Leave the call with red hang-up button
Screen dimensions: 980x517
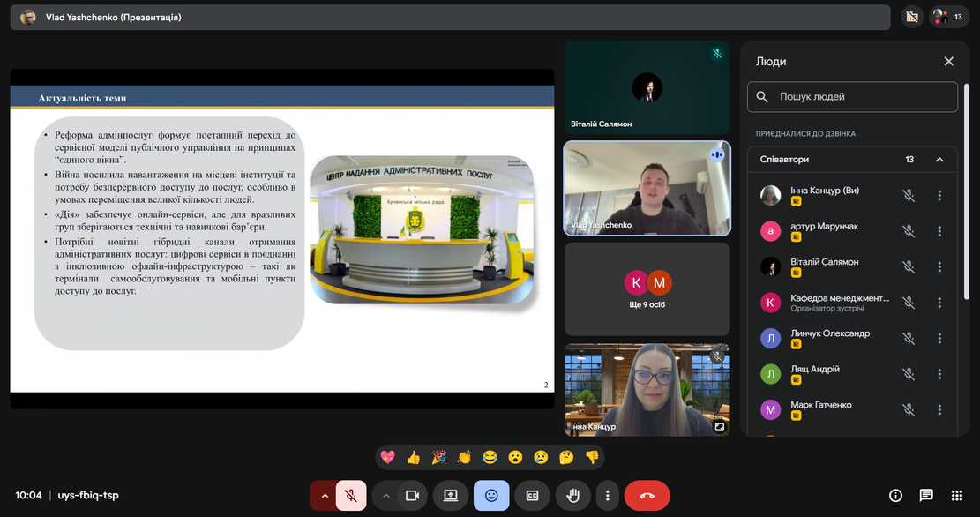[x=647, y=496]
